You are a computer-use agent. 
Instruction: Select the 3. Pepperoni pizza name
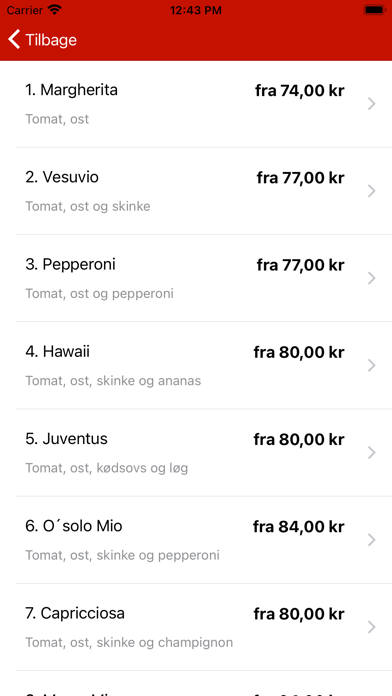[70, 265]
